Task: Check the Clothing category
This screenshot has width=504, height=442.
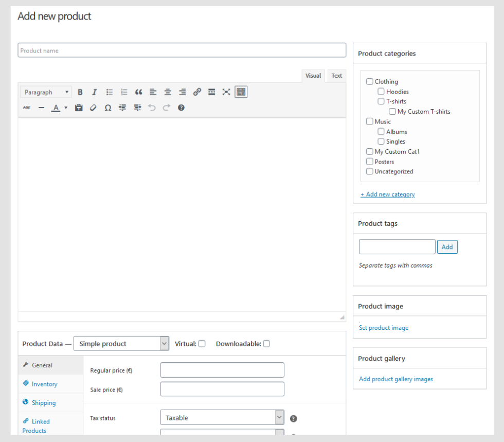Action: click(x=370, y=82)
